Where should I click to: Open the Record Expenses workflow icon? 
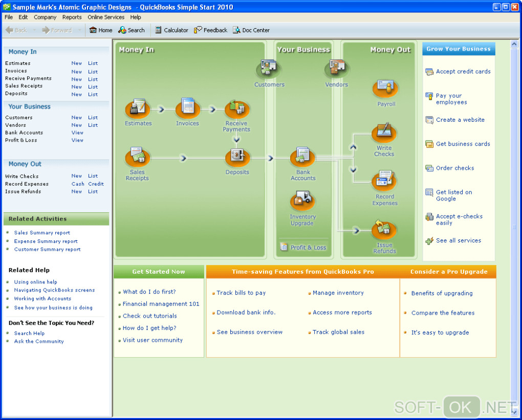(384, 181)
